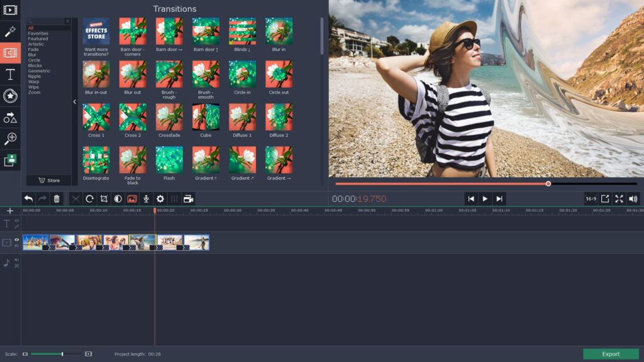Add a new track with plus
This screenshot has width=644, height=362.
click(9, 211)
